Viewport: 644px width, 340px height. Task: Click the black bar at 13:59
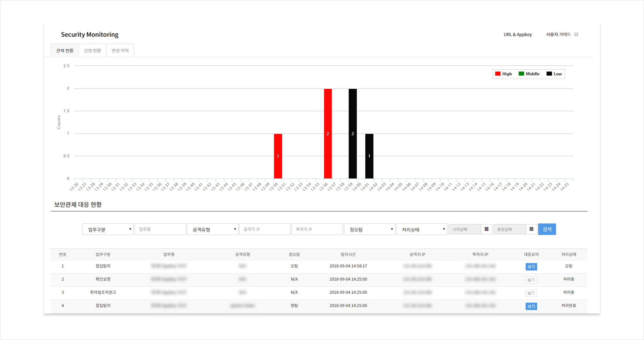point(353,134)
